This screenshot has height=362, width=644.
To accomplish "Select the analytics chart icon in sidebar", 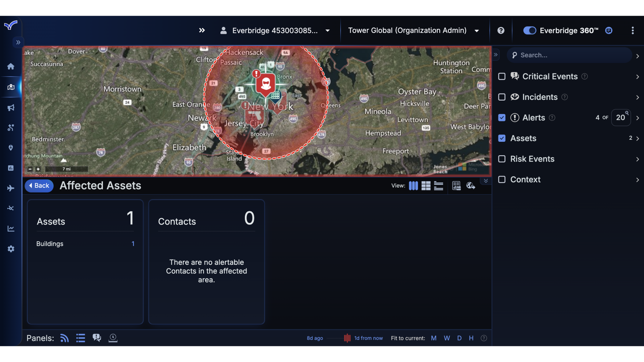I will coord(11,229).
